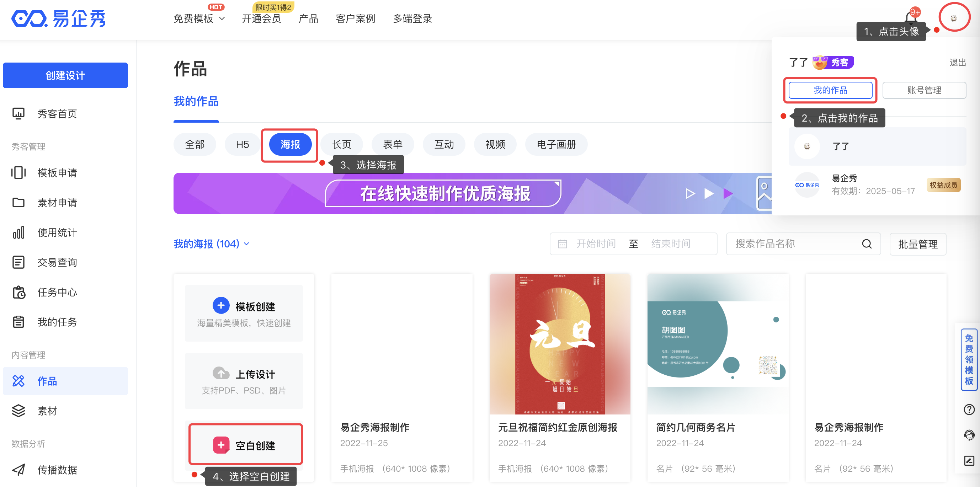Open the 易企秀海报制作 card dated 2022-11-25

[402, 378]
